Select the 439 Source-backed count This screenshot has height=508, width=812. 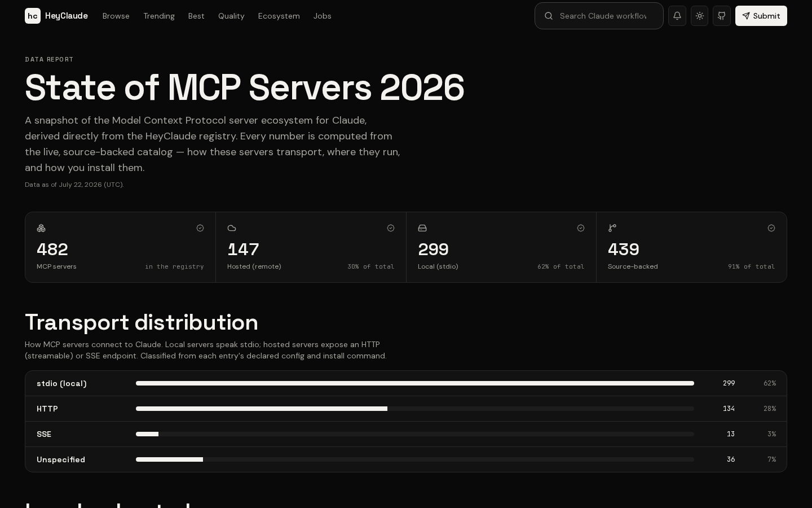624,249
